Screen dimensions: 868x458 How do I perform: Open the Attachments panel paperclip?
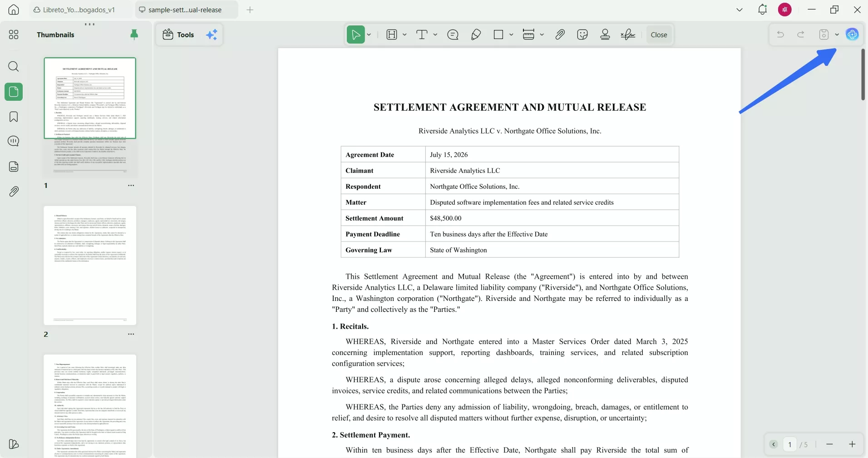point(14,192)
